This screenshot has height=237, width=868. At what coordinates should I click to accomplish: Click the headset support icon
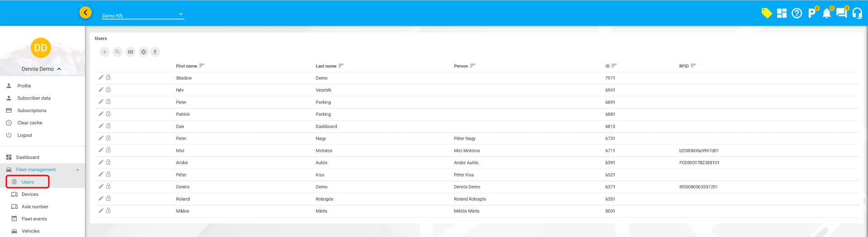(857, 13)
